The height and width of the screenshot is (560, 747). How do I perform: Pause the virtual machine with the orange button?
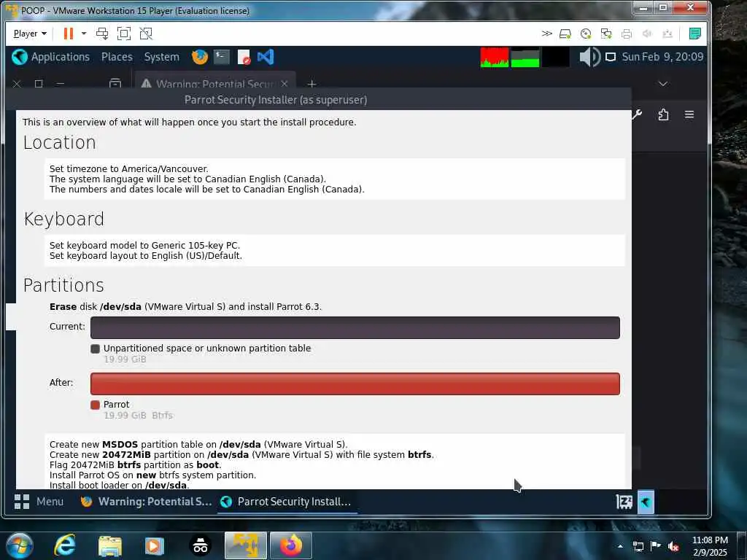[69, 34]
